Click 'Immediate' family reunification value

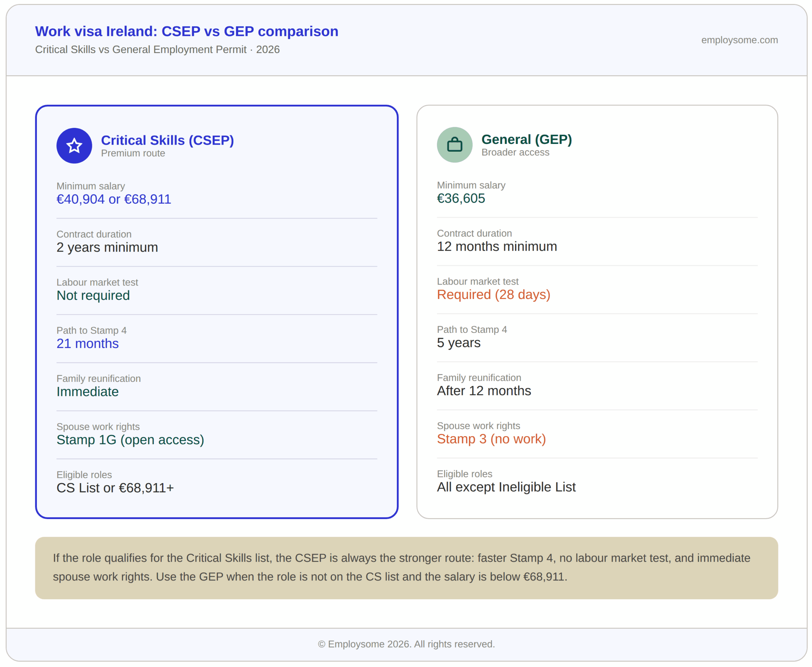88,392
